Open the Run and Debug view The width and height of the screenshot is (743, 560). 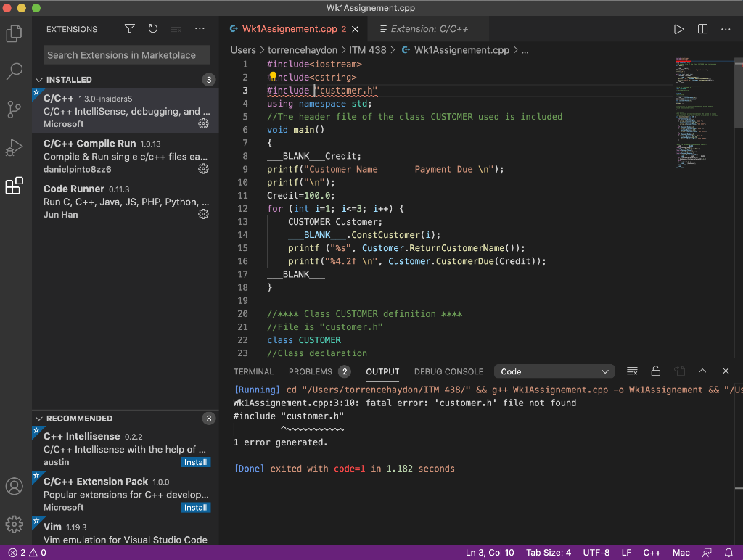click(15, 148)
